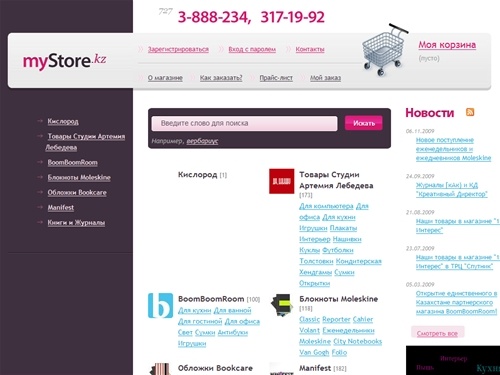Open the Кондитерская subcategory
This screenshot has height=375, width=500.
(x=358, y=261)
